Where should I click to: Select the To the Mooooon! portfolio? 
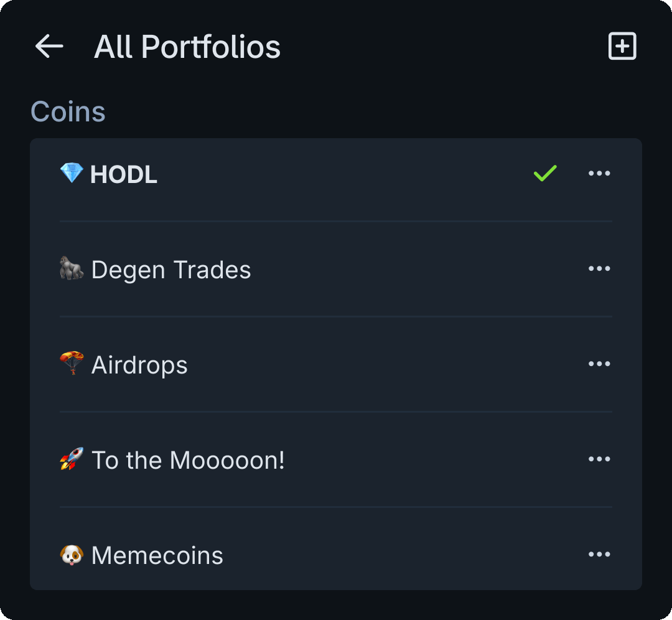point(187,460)
